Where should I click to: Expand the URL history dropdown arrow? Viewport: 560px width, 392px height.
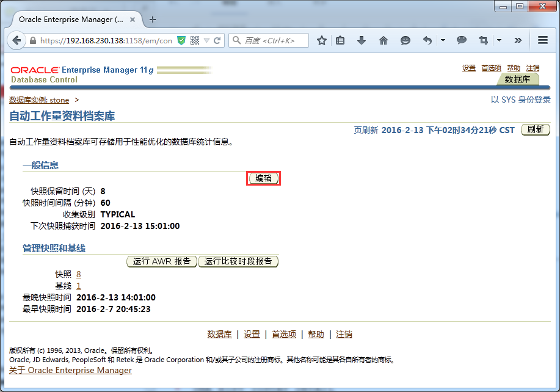[x=206, y=41]
